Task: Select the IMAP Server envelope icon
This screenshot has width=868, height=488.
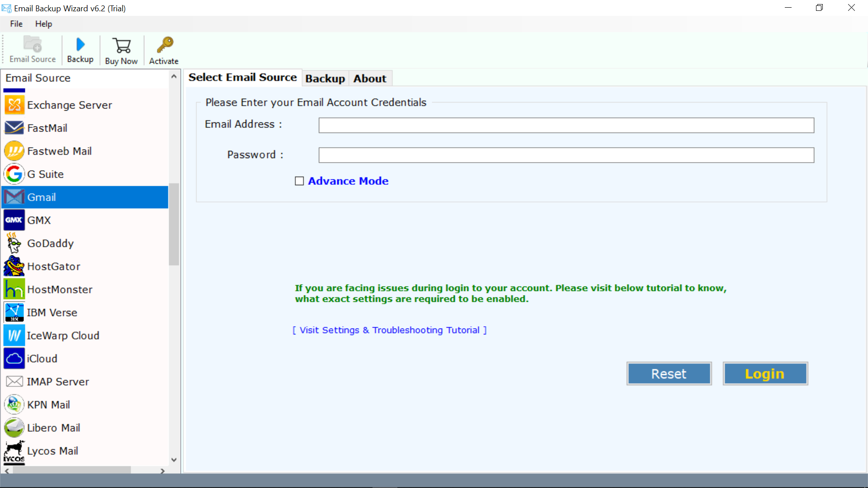Action: [14, 381]
